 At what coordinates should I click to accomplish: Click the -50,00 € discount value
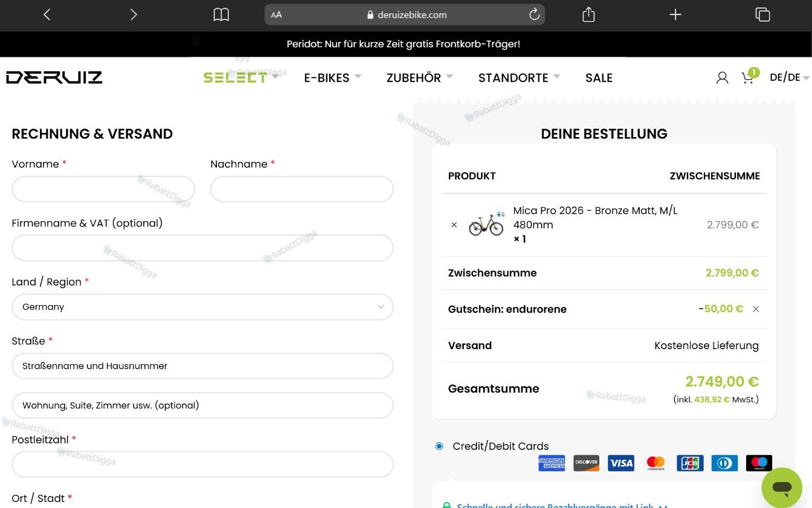pyautogui.click(x=721, y=309)
